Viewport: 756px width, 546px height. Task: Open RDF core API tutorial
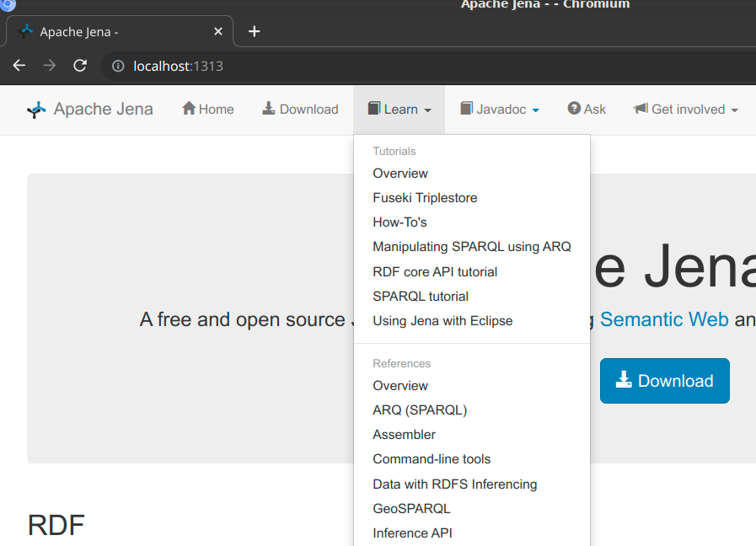(x=471, y=272)
